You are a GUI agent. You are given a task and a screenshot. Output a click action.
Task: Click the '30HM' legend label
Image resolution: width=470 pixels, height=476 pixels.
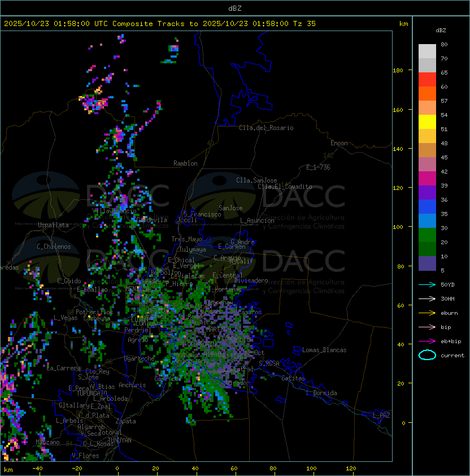447,298
